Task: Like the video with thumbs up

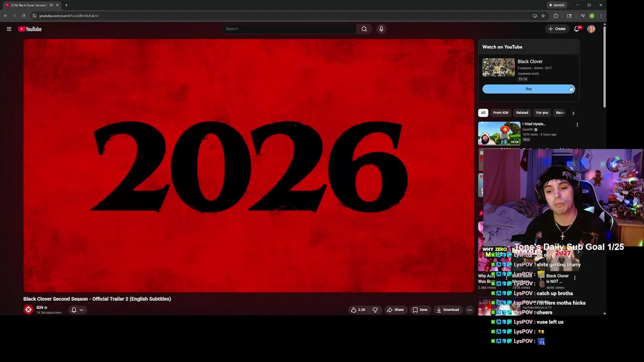Action: 359,310
